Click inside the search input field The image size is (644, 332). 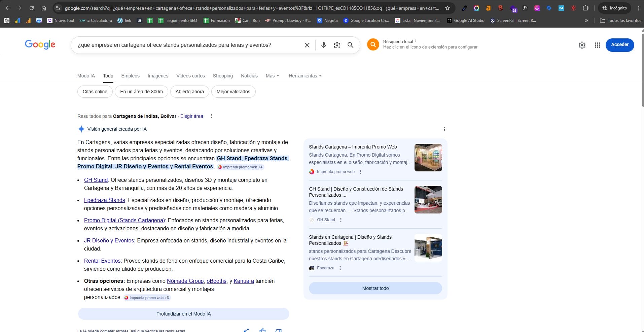pyautogui.click(x=185, y=45)
